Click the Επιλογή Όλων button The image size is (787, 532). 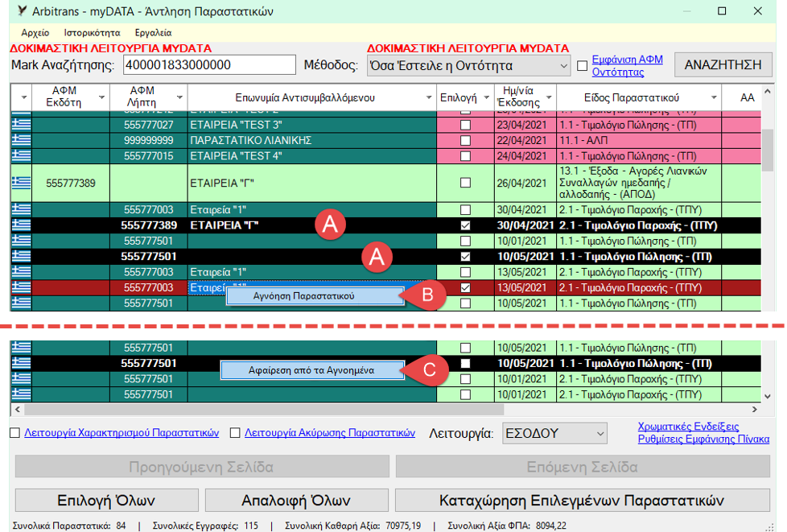pos(106,501)
